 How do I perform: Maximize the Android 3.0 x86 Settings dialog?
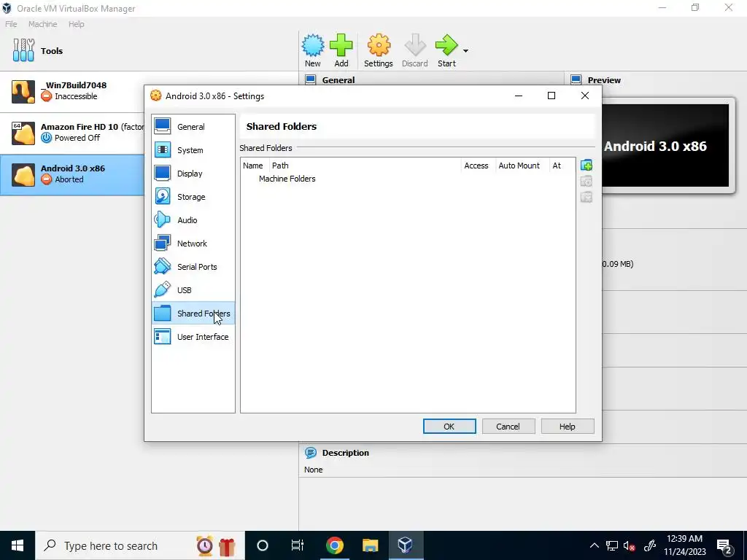(551, 96)
